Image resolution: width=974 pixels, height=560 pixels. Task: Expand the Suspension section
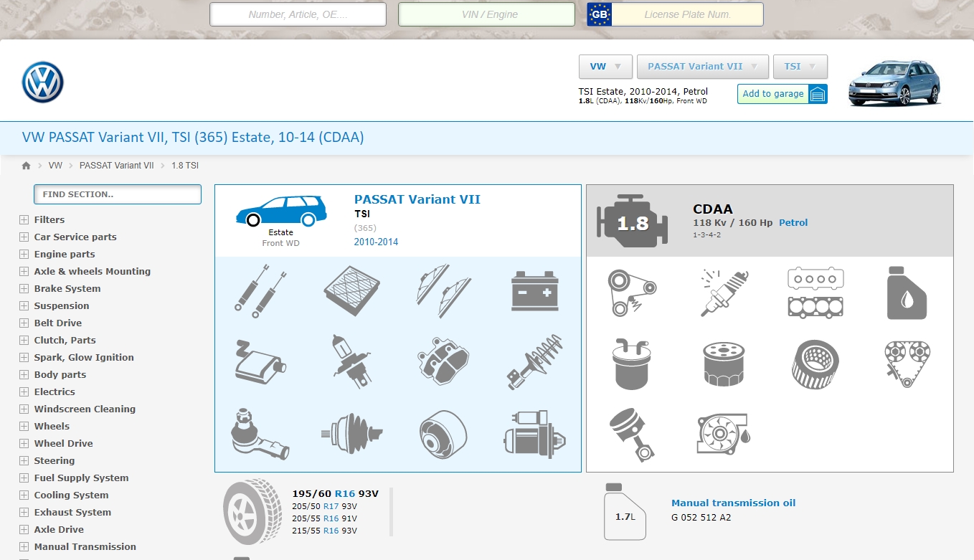[x=24, y=306]
